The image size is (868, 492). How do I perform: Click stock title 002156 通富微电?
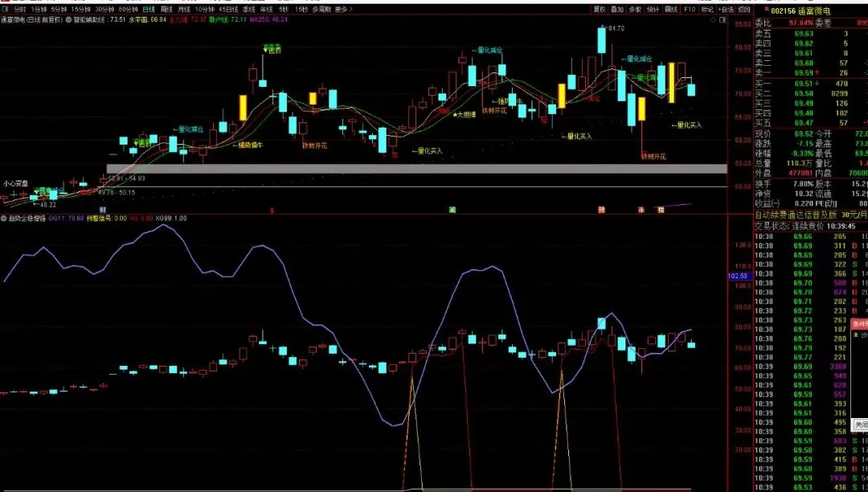coord(801,10)
